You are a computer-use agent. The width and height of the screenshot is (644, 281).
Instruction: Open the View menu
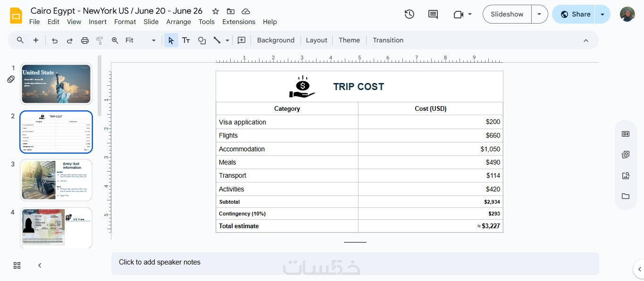click(x=74, y=22)
